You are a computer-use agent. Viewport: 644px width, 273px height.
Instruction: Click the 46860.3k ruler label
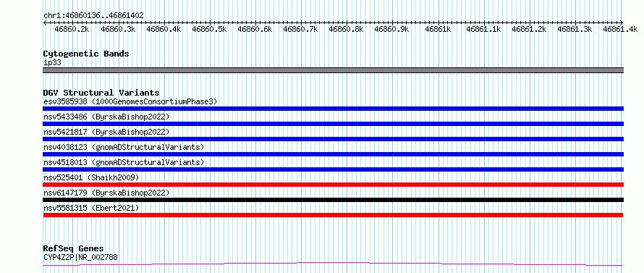118,29
